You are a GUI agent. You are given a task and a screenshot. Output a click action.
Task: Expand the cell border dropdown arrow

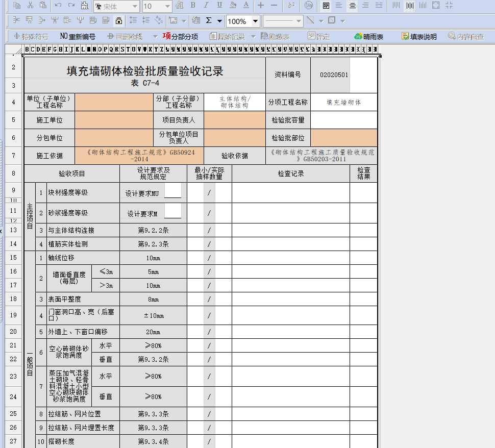coord(342,21)
